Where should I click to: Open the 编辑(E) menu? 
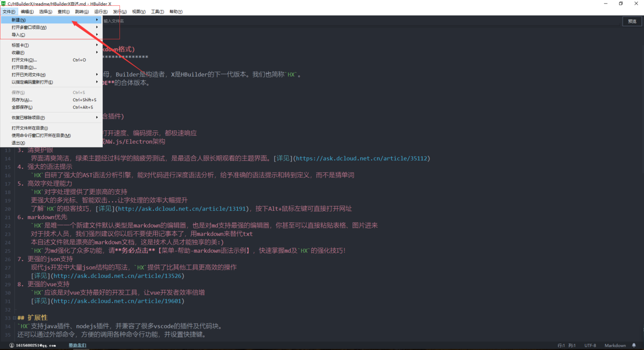pyautogui.click(x=27, y=11)
